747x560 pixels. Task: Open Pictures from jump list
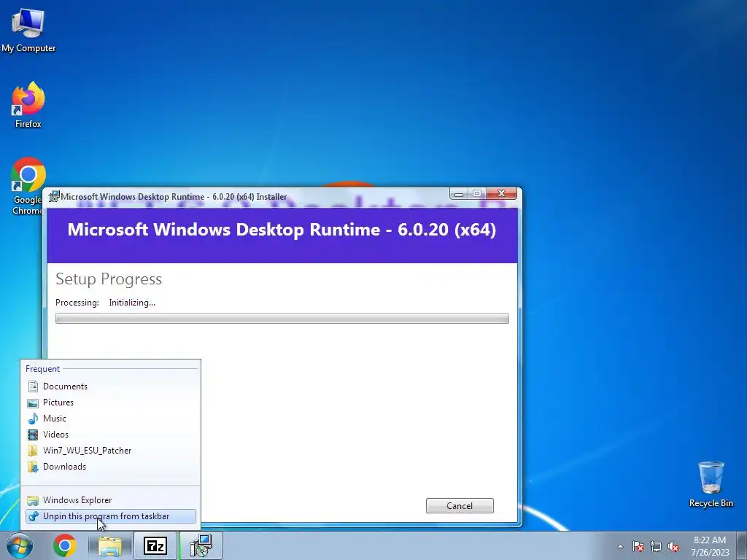(x=111, y=402)
